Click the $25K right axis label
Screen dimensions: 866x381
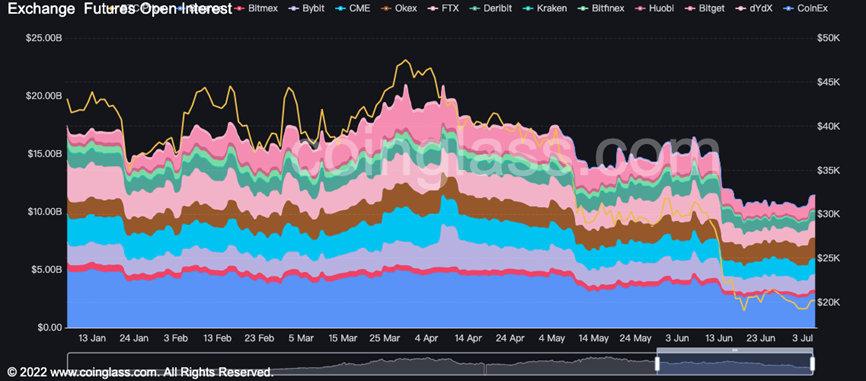(828, 258)
